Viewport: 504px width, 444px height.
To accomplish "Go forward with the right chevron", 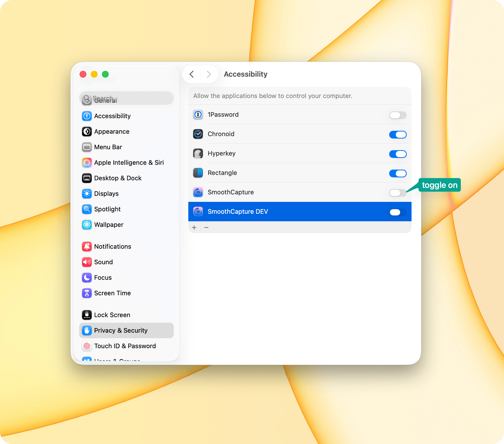I will pyautogui.click(x=209, y=74).
